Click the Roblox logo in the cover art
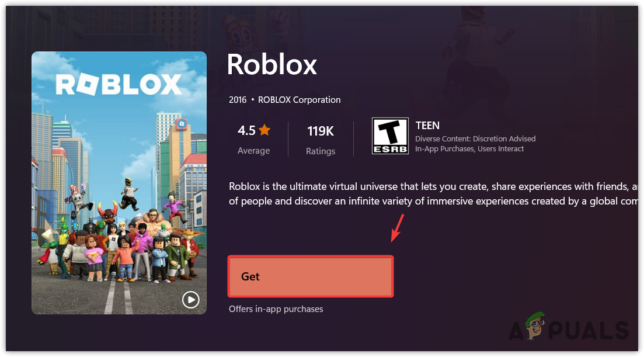 (x=119, y=85)
